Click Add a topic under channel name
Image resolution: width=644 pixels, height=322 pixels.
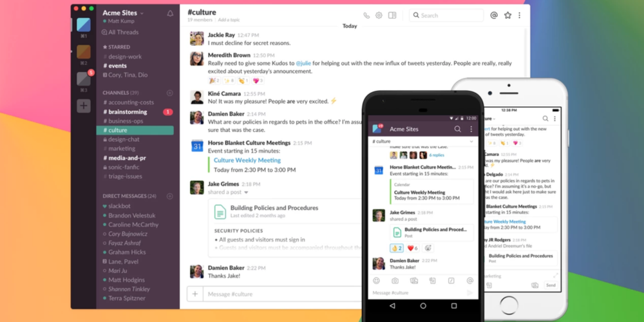click(229, 20)
